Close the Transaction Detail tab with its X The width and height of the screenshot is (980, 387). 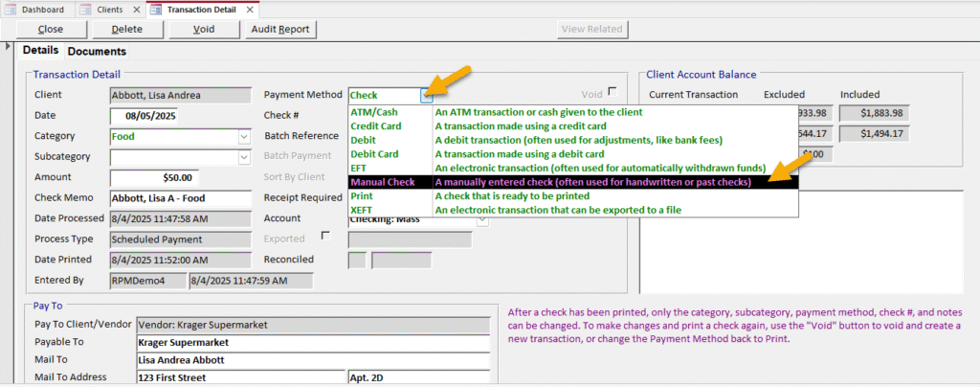tap(250, 10)
